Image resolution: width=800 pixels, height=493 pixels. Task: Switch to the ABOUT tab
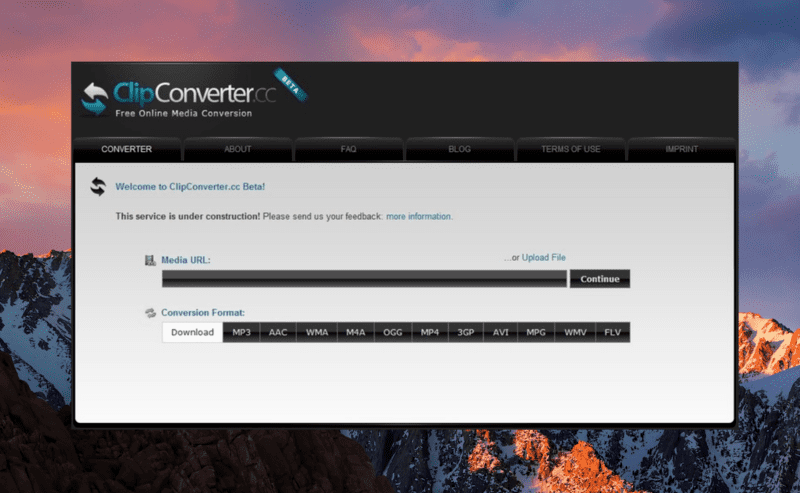click(x=238, y=149)
